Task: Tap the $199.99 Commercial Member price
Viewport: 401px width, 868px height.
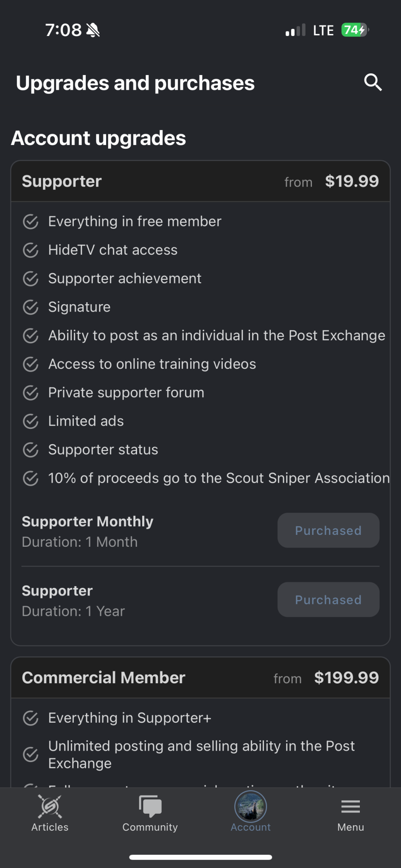Action: (346, 678)
